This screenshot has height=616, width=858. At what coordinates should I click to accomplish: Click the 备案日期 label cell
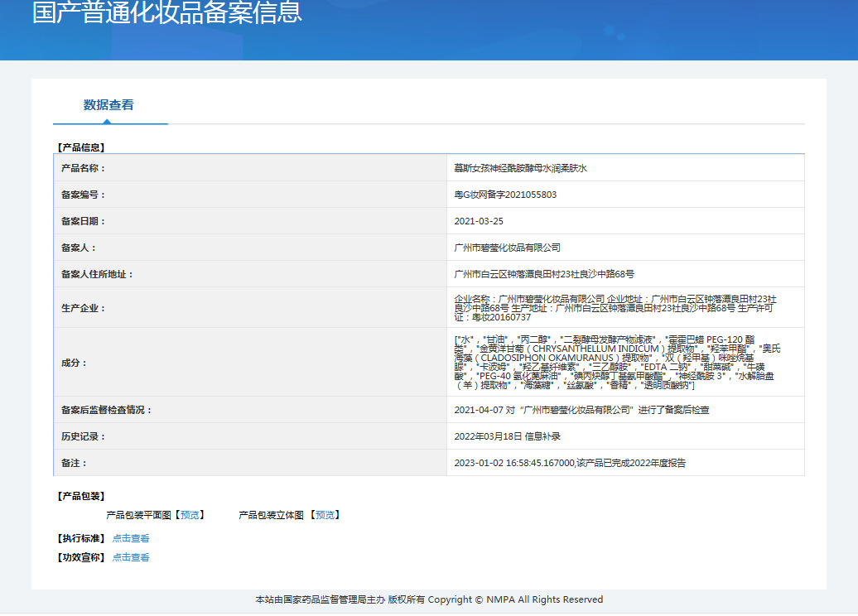(250, 221)
